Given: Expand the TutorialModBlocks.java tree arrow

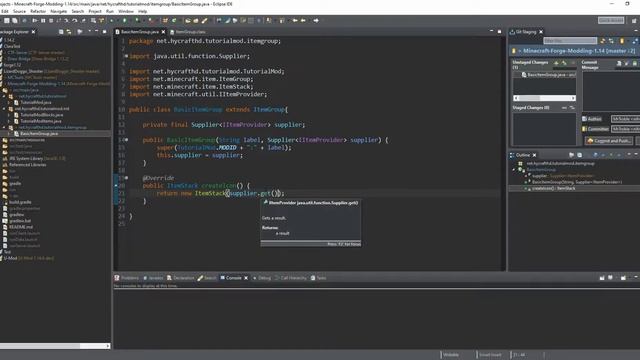Looking at the screenshot, I should (9, 115).
